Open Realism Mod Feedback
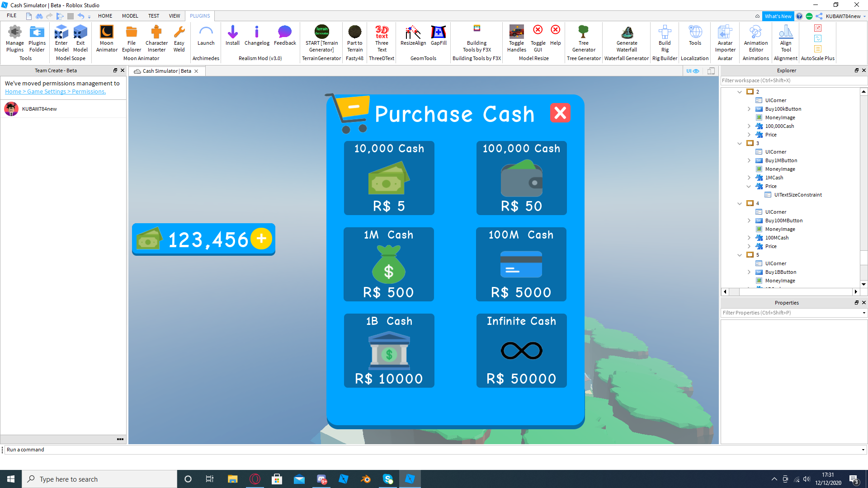This screenshot has width=868, height=488. tap(285, 36)
